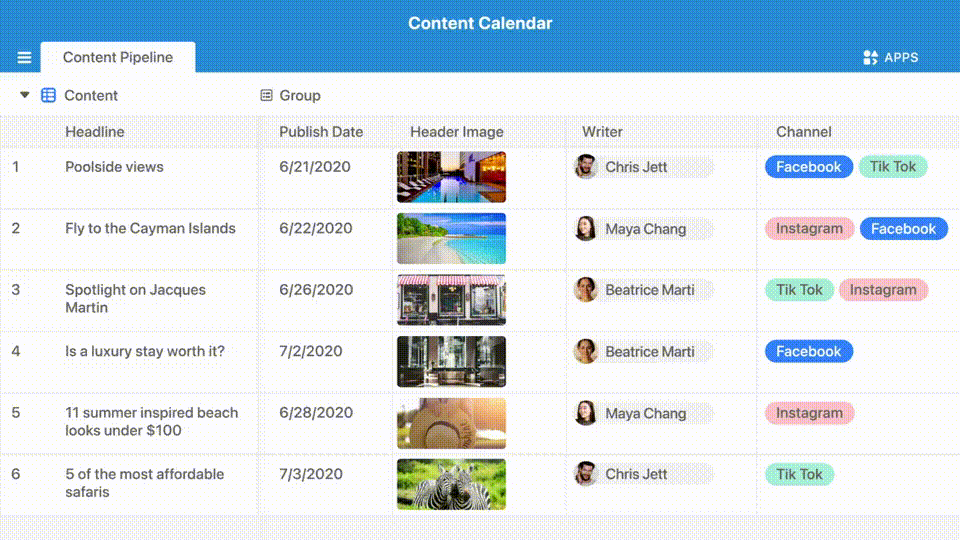Open the beach header image thumbnail
This screenshot has height=540, width=960.
point(451,238)
